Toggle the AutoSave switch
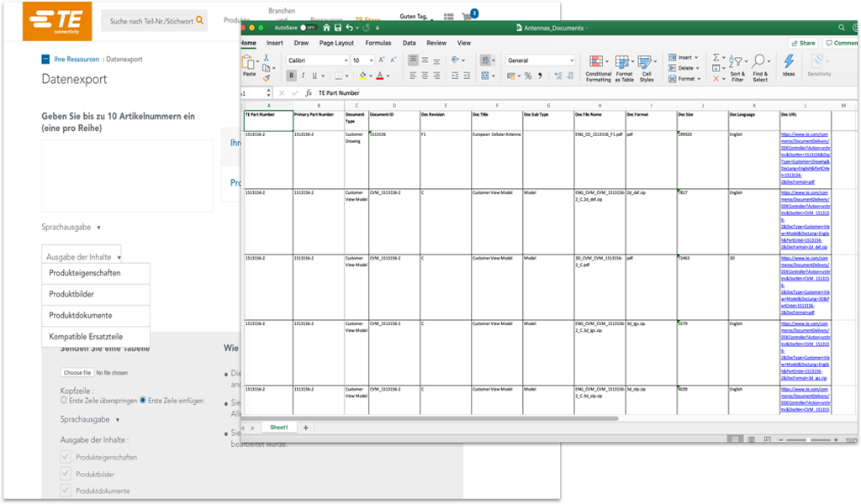 click(307, 28)
